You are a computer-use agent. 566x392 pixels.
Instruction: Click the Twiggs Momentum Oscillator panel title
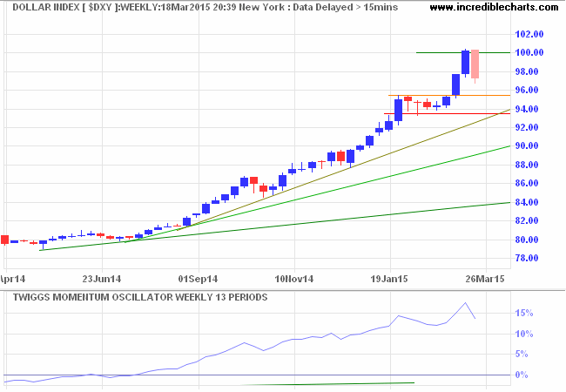[140, 297]
